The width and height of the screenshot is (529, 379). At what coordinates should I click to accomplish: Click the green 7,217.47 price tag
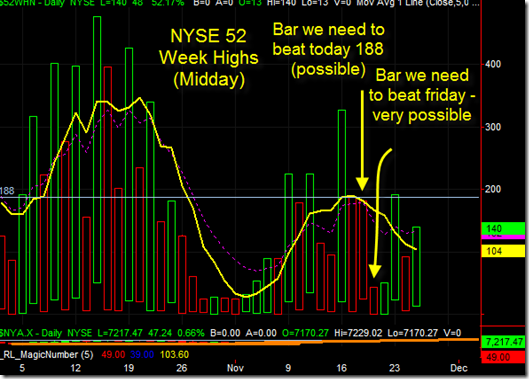pyautogui.click(x=504, y=342)
